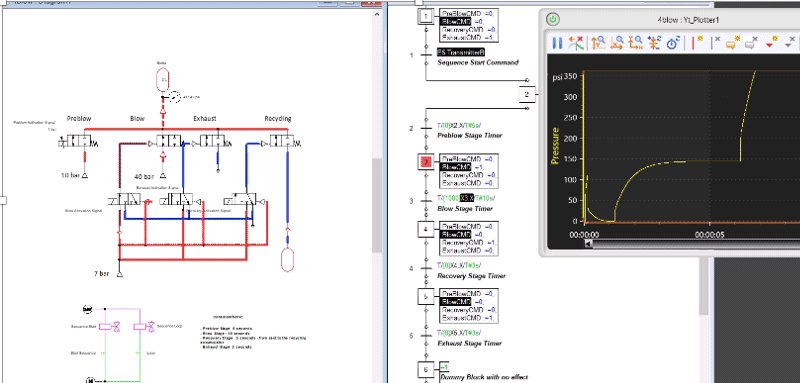The width and height of the screenshot is (800, 383).
Task: Select the horizontal axis zoom icon
Action: click(x=617, y=43)
